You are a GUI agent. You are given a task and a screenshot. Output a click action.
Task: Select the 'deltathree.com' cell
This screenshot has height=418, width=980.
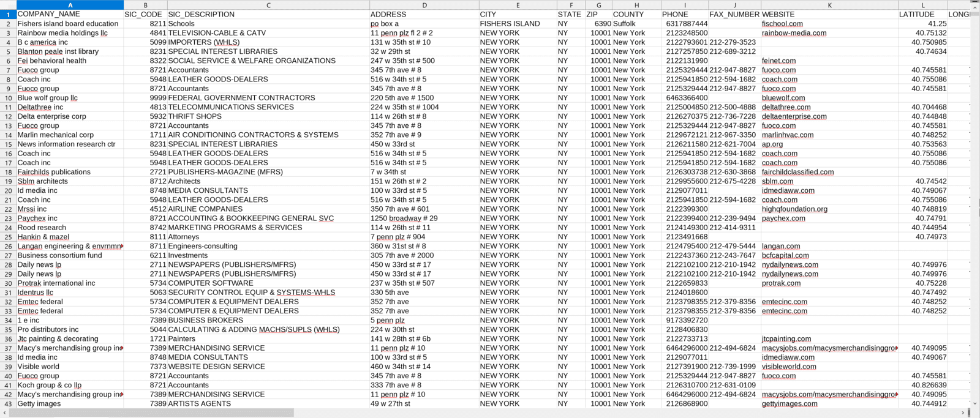830,107
